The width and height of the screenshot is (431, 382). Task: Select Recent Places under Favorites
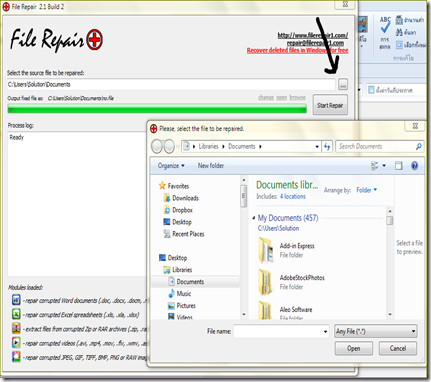(184, 234)
